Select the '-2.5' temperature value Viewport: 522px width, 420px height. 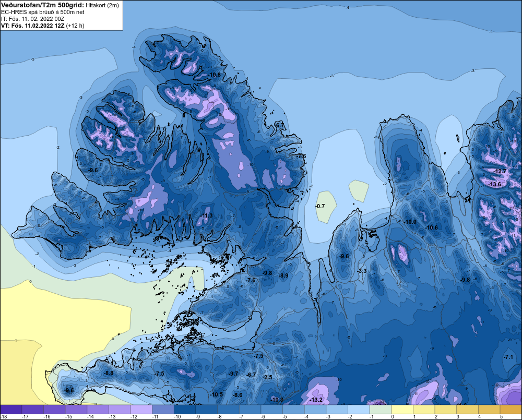click(x=267, y=377)
